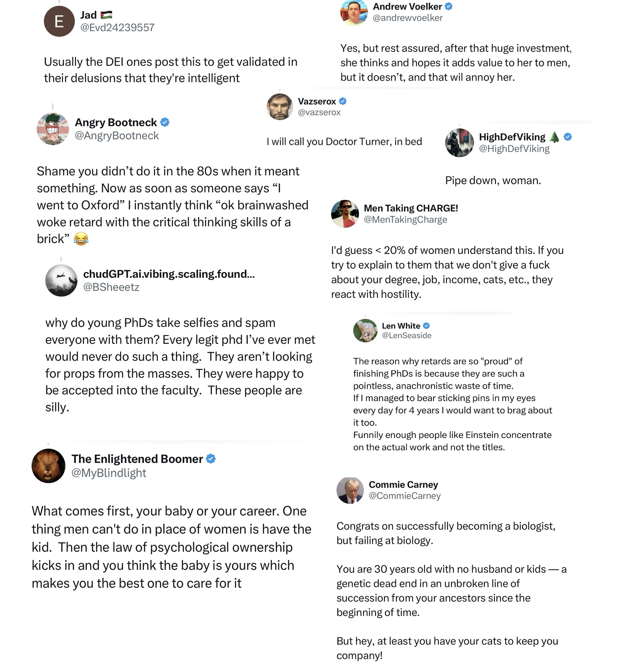Click Angry Bootneck's blue verified checkmark
The image size is (634, 672).
[x=165, y=122]
